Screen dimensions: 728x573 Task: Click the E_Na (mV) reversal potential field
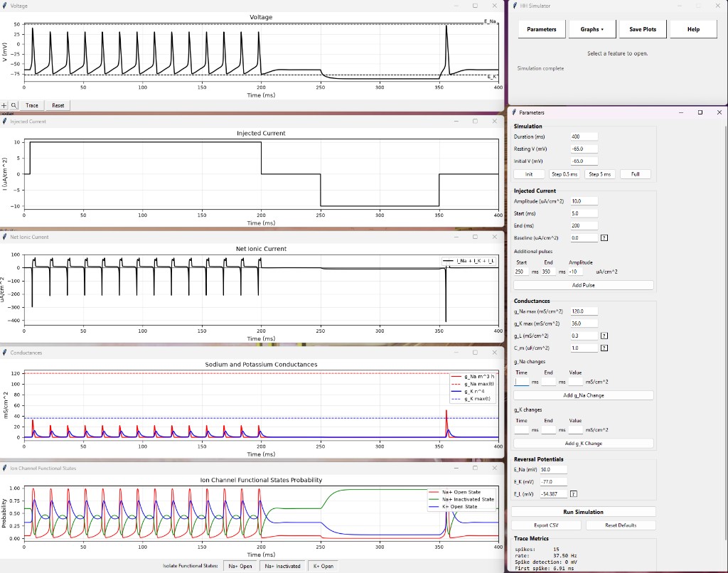(x=553, y=469)
